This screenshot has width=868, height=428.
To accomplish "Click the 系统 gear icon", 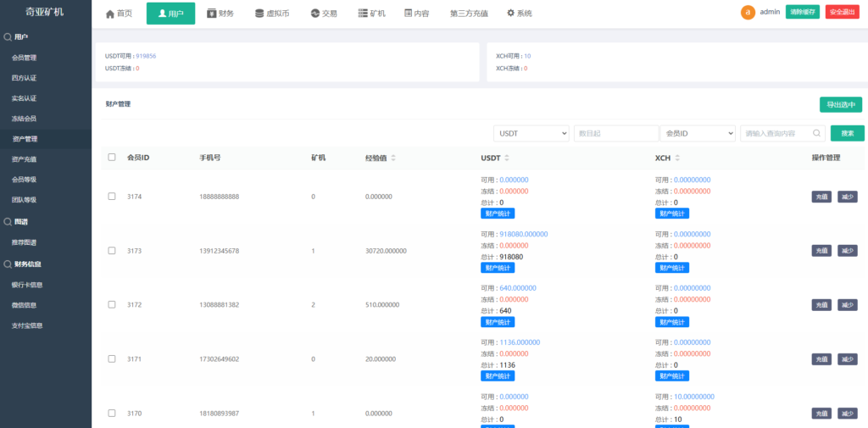I will coord(510,13).
